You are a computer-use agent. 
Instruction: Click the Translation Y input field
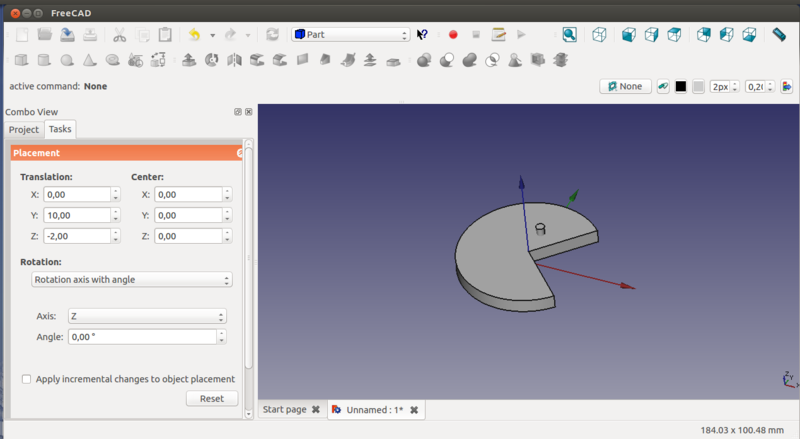tap(75, 215)
